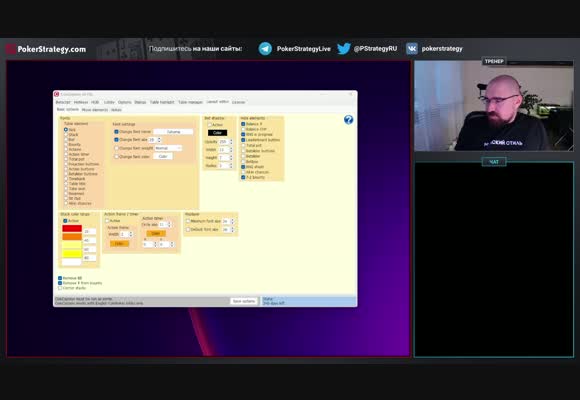Screen dimensions: 580x400
Task: Pick the red stack color swatch
Action: click(72, 228)
